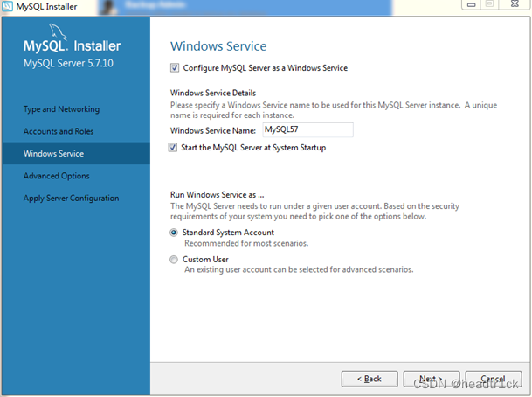Viewport: 532px width, 397px height.
Task: Open Apply Server Configuration step
Action: pyautogui.click(x=71, y=198)
